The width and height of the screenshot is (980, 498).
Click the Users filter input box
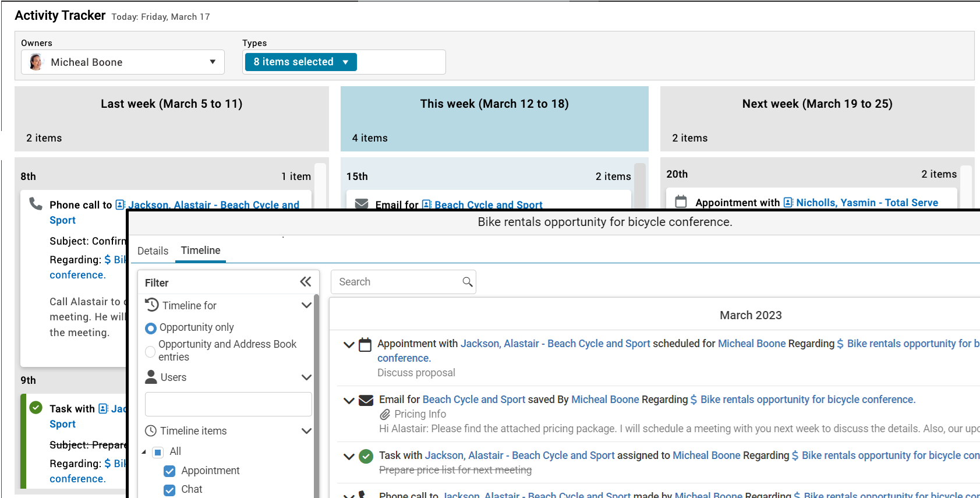click(228, 404)
